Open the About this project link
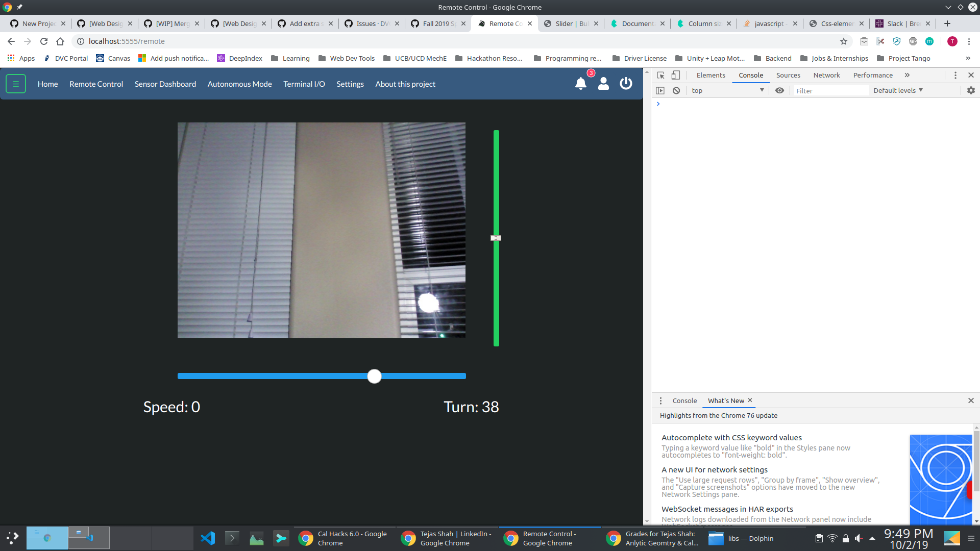980x551 pixels. pyautogui.click(x=405, y=84)
